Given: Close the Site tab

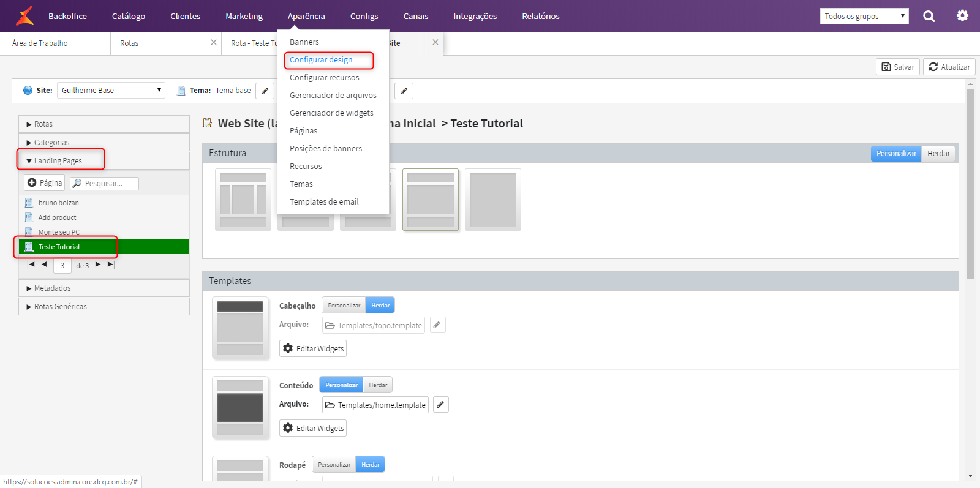Looking at the screenshot, I should point(435,43).
